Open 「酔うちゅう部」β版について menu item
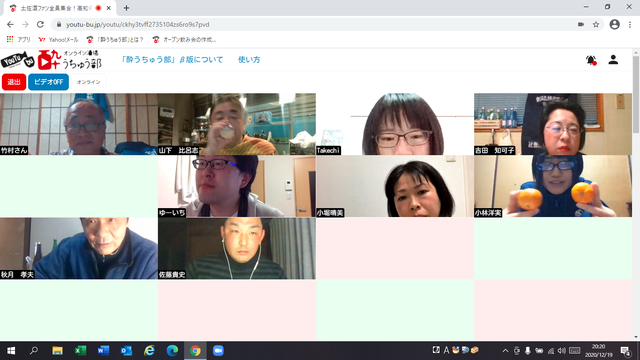Image resolution: width=640 pixels, height=360 pixels. coord(172,60)
